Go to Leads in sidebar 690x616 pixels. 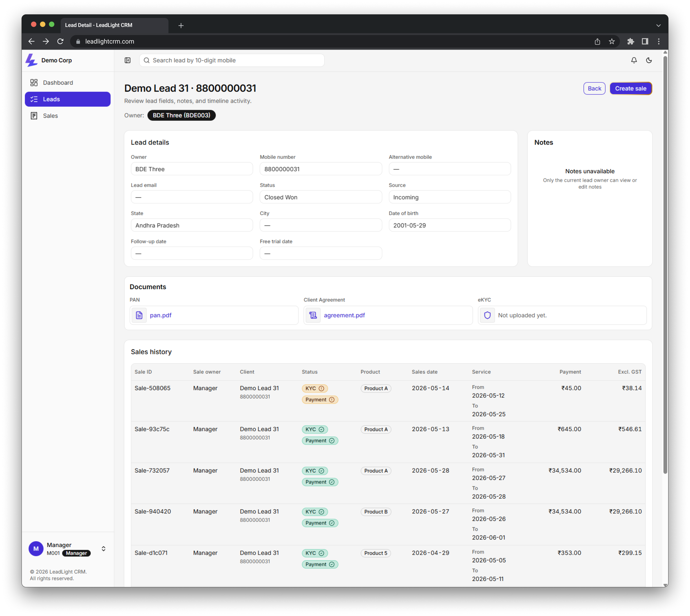point(68,99)
